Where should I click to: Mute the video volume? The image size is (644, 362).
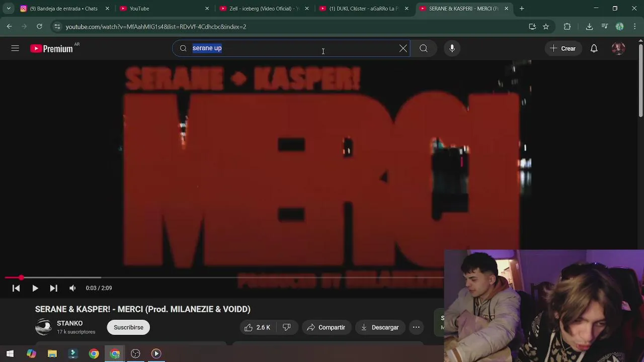coord(72,288)
